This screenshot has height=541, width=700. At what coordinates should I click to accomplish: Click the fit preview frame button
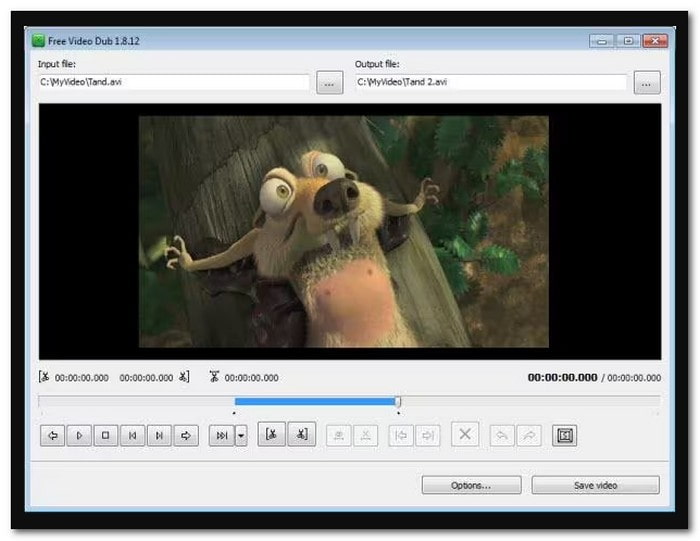[x=565, y=435]
